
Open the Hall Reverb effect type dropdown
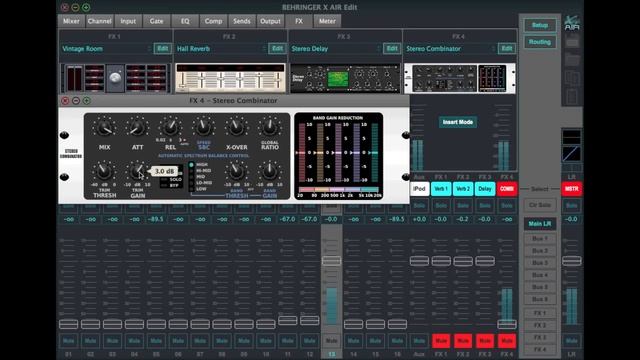point(221,49)
